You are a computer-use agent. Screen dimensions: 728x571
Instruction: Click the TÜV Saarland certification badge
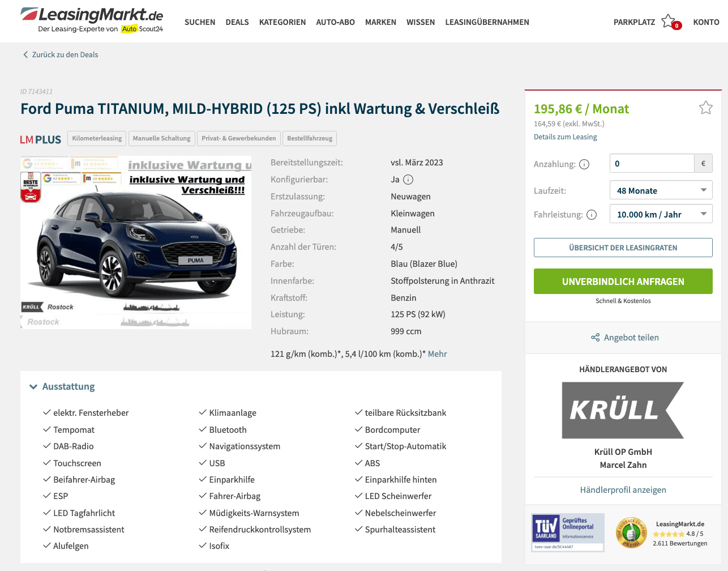(568, 532)
